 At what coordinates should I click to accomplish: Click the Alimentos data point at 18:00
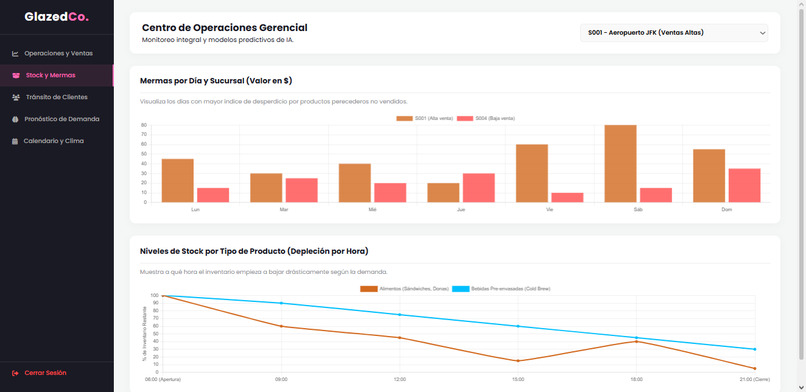[636, 342]
